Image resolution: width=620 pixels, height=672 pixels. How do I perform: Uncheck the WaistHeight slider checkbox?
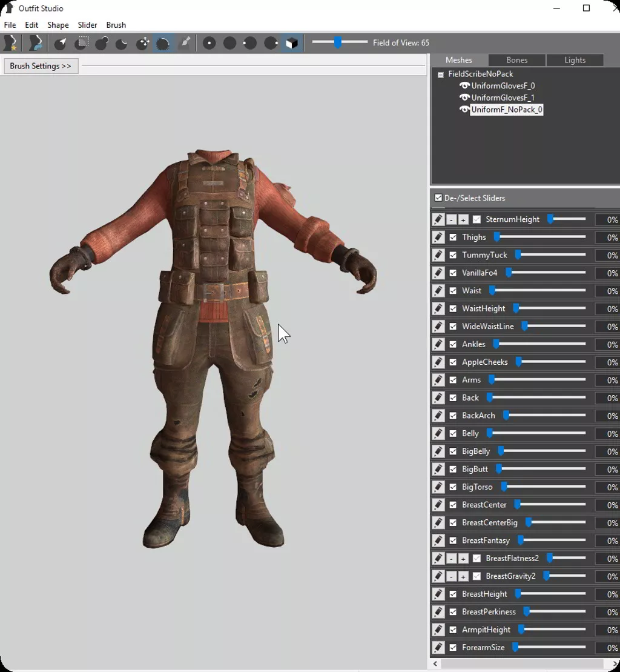click(x=453, y=308)
